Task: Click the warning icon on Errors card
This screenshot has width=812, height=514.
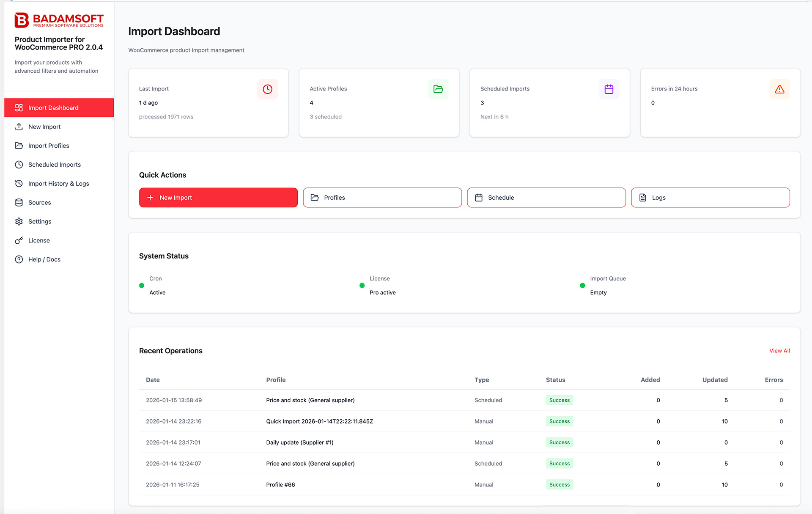Action: click(779, 89)
